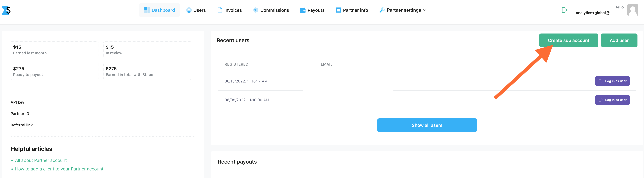Log in as user registered 06/15/2022
Image resolution: width=644 pixels, height=178 pixels.
pos(612,81)
